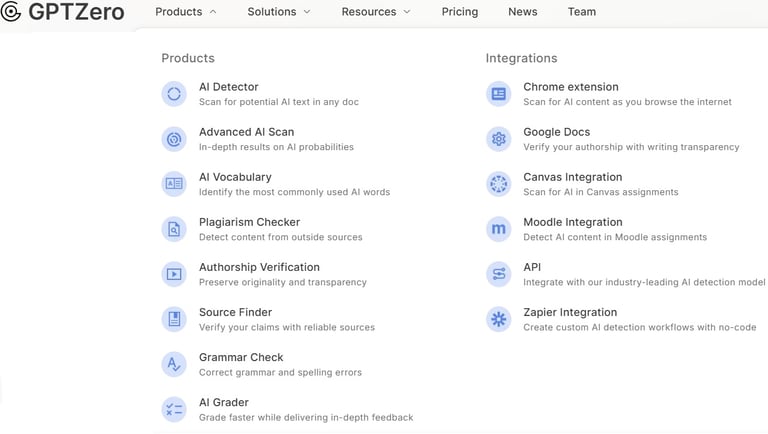Open the Authorship Verification link
This screenshot has width=768, height=434.
[259, 267]
